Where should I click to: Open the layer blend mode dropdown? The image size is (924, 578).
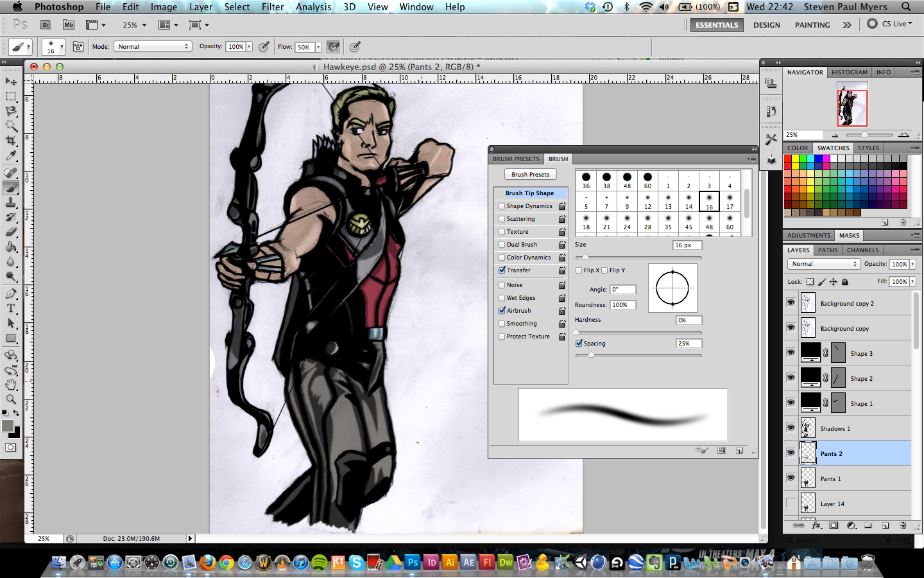click(823, 264)
